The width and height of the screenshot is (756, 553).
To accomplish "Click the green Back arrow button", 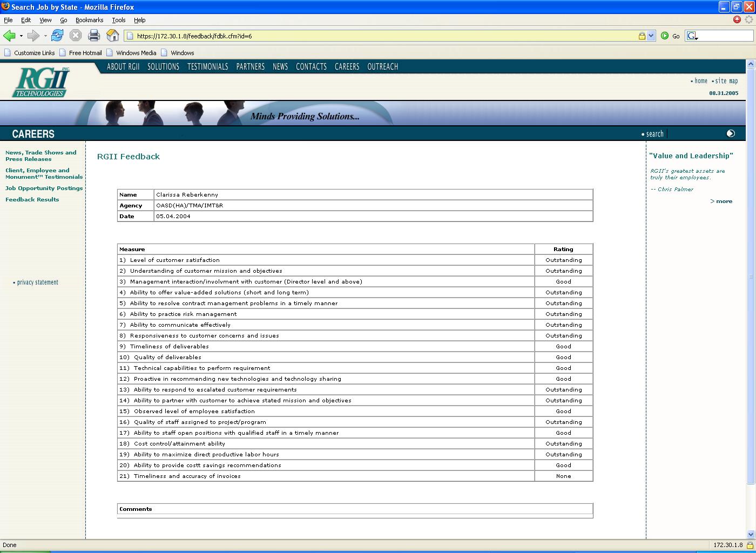I will pos(9,36).
